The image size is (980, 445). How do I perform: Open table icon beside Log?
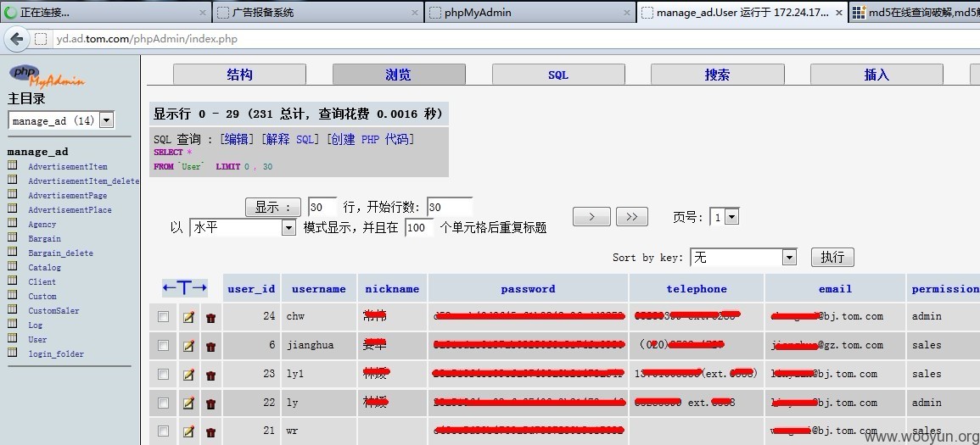(x=12, y=324)
